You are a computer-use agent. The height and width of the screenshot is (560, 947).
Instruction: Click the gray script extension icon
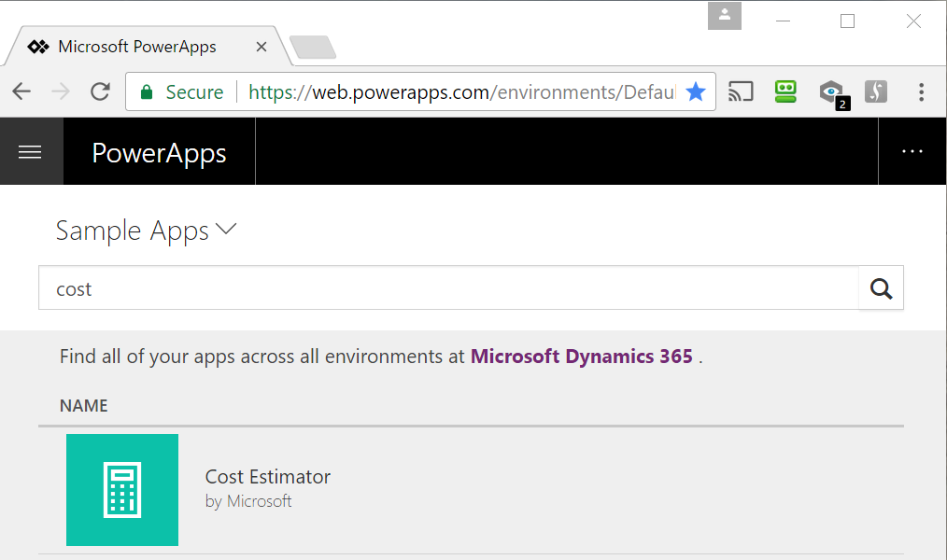[x=876, y=91]
